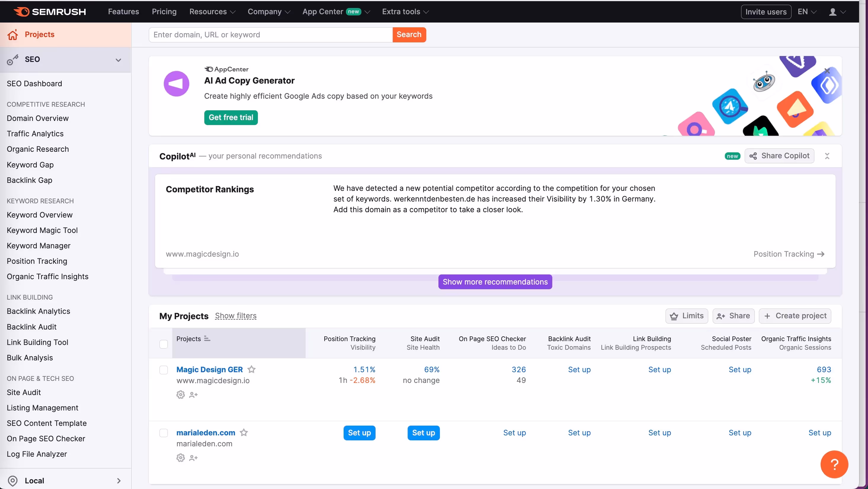Open the Magic Design GER project link

(210, 370)
